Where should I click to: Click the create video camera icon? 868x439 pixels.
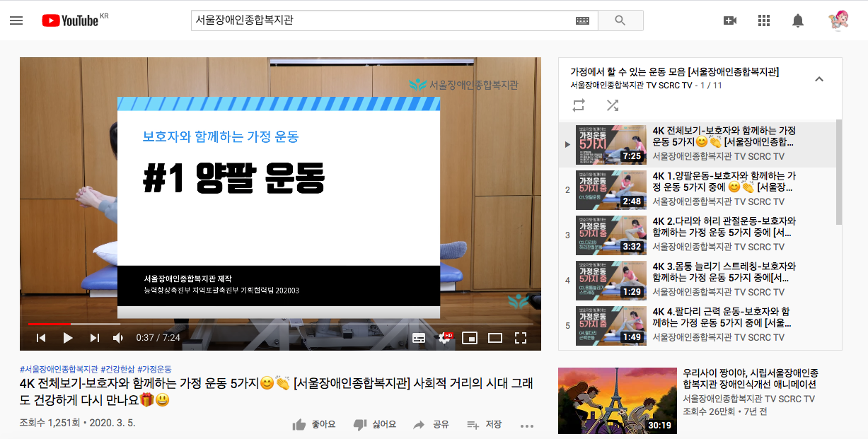729,21
